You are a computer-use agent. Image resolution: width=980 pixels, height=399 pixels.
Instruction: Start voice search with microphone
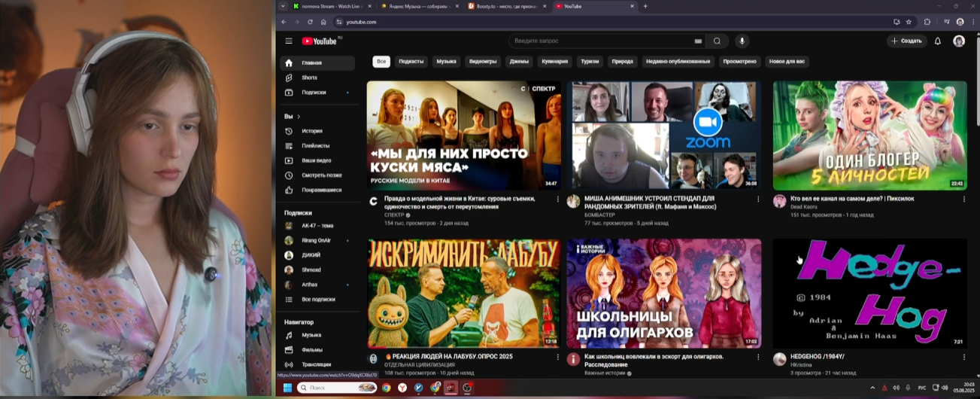742,41
